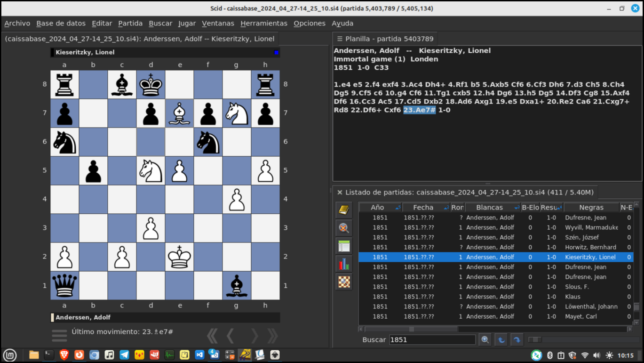Open the Partida menu
644x363 pixels.
[x=130, y=23]
